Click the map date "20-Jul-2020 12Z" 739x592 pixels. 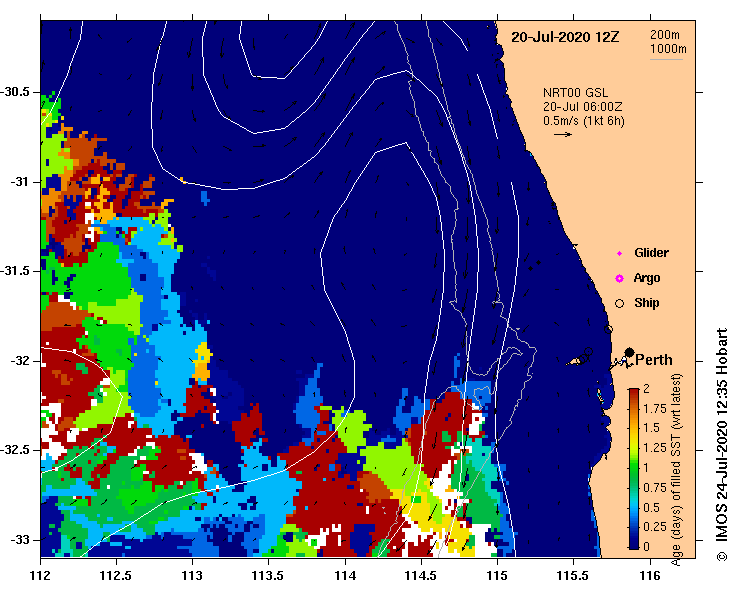point(565,37)
